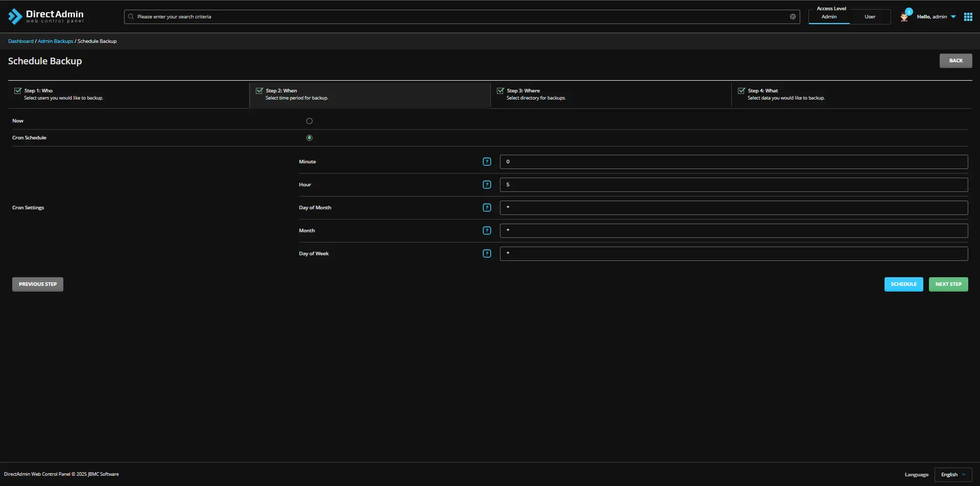Click the DirectAdmin logo icon
This screenshot has width=980, height=486.
pyautogui.click(x=15, y=16)
